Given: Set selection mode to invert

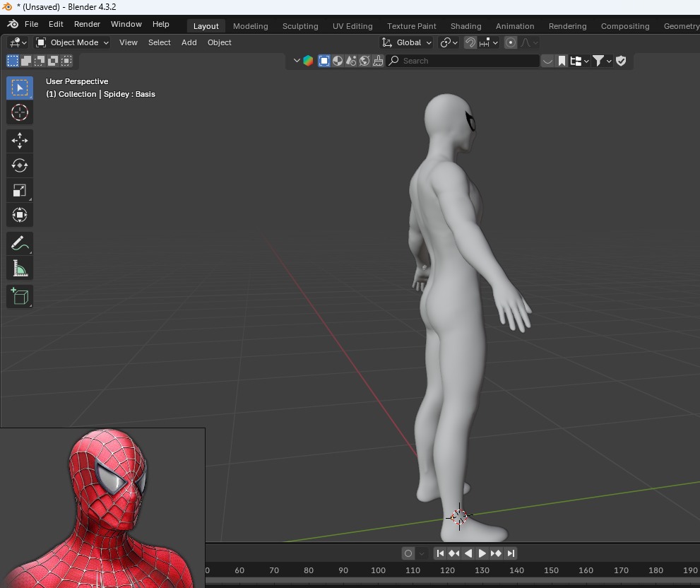Looking at the screenshot, I should point(53,61).
